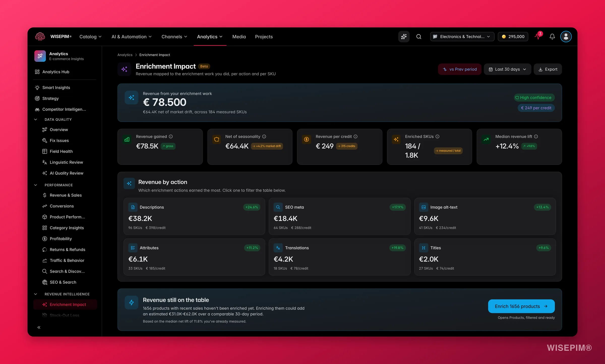Open the AI sparkle assistant icon
Screen dimensions: 605x364
coord(404,37)
